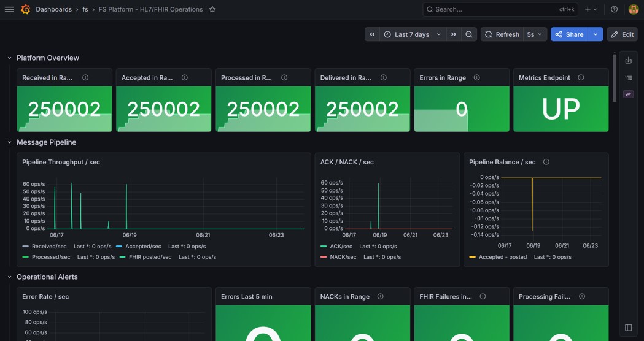This screenshot has height=341, width=644.
Task: Open the fs folder breadcrumb
Action: click(x=85, y=9)
